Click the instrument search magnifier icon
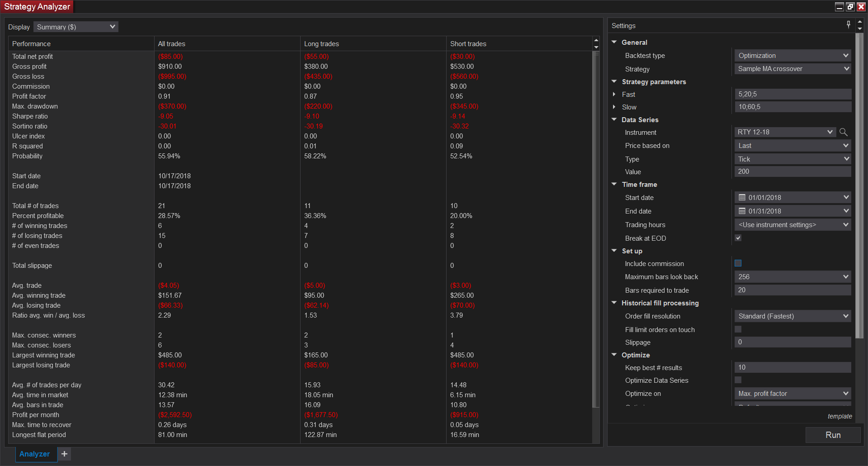Screen dimensions: 868x466 click(x=843, y=132)
